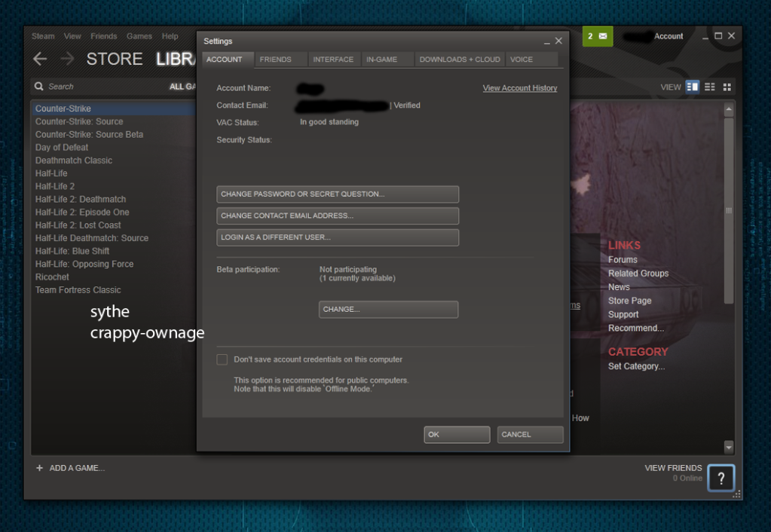This screenshot has width=771, height=532.
Task: Switch to detail view icon
Action: (x=693, y=87)
